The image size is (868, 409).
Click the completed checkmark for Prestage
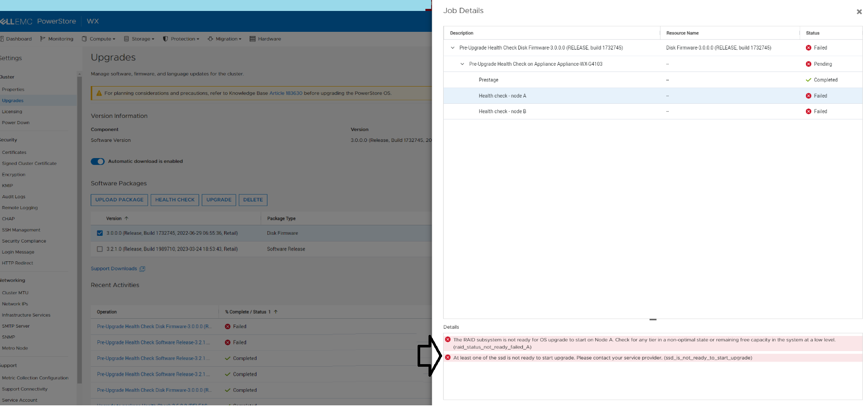point(809,80)
